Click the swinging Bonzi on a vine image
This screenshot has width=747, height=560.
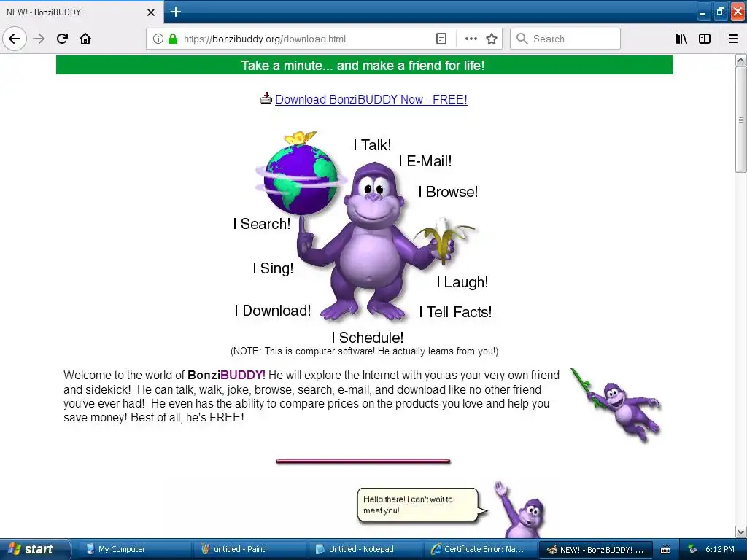click(616, 405)
